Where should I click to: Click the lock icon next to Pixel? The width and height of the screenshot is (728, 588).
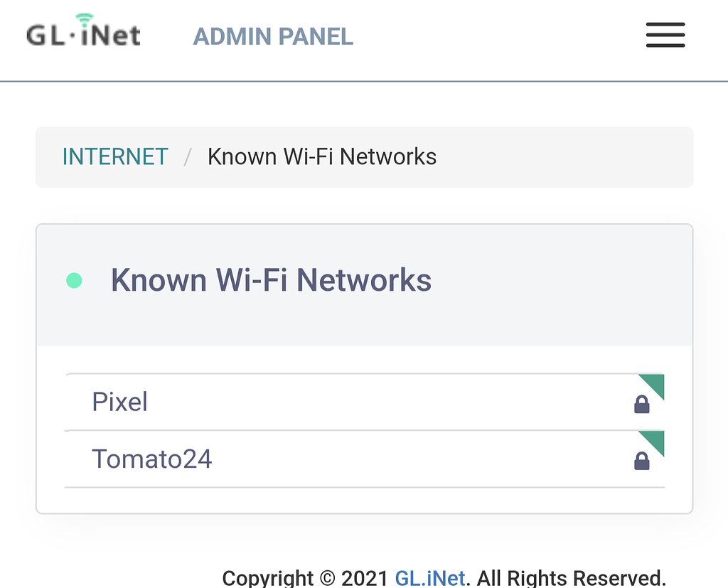click(642, 404)
